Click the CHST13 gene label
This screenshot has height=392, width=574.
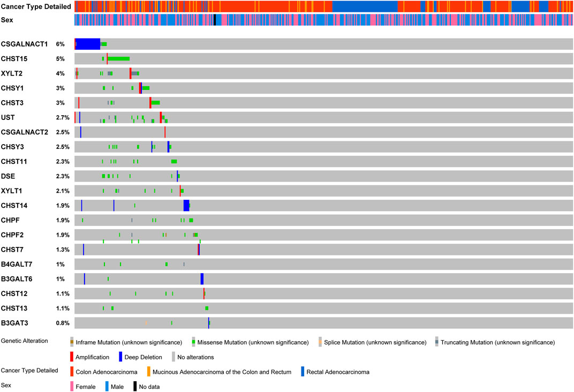pyautogui.click(x=14, y=308)
